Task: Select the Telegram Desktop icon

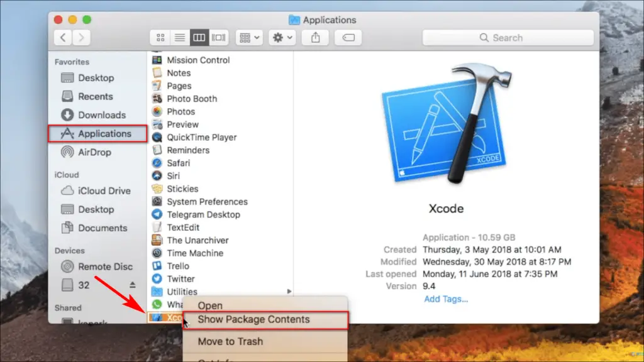Action: tap(157, 214)
